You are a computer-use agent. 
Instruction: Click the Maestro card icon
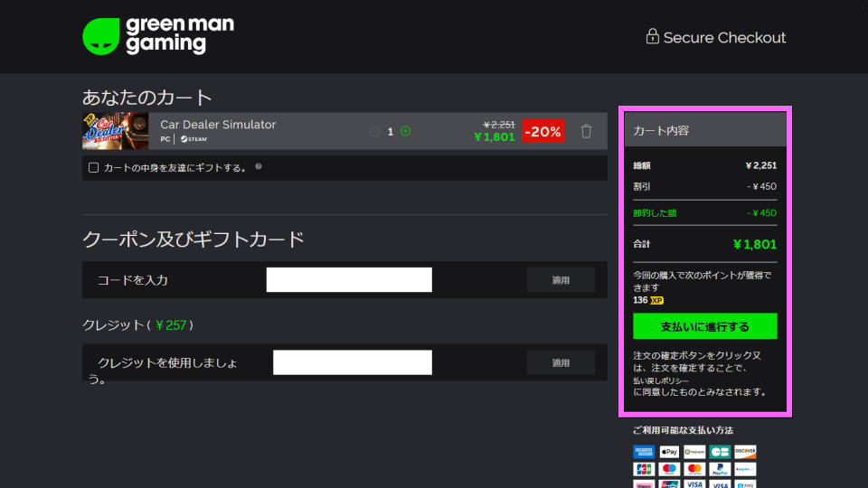pos(669,469)
